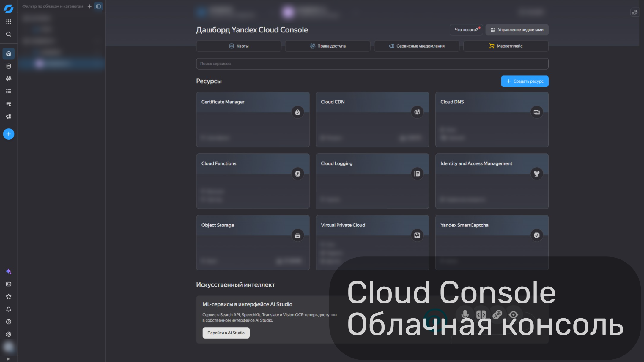Click the Создать ресурс button
Screen dimensions: 644x362
click(525, 81)
